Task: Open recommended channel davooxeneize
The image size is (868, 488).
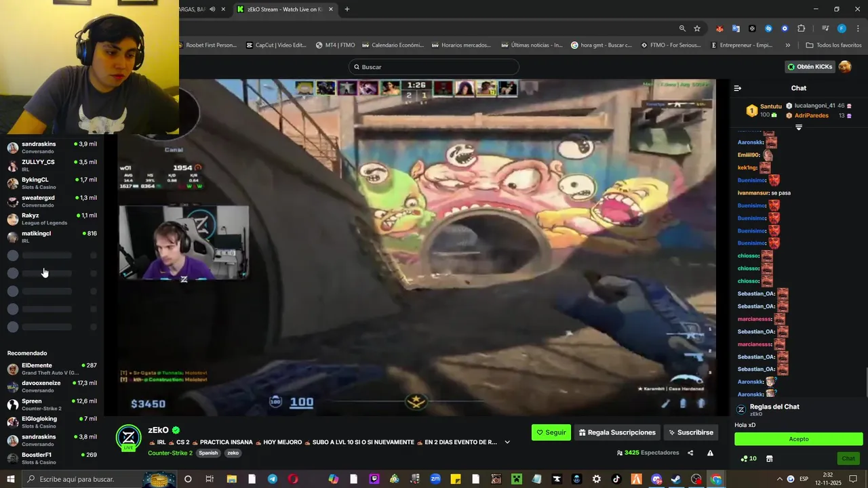Action: click(x=52, y=386)
